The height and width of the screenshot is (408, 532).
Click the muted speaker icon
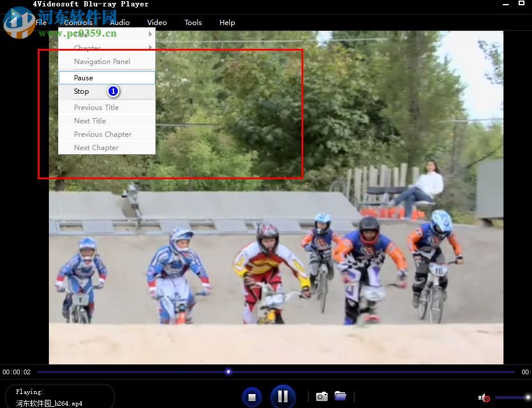483,398
